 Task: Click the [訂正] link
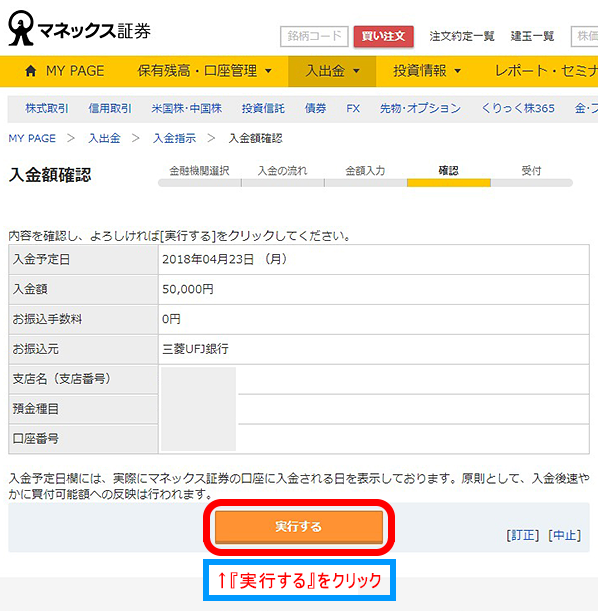523,535
